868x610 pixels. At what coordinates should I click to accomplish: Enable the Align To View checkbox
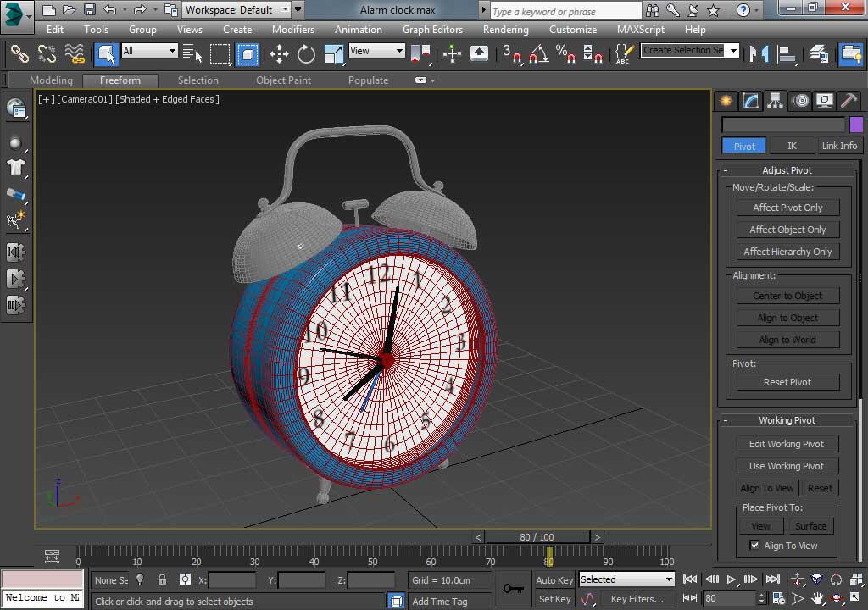tap(754, 546)
